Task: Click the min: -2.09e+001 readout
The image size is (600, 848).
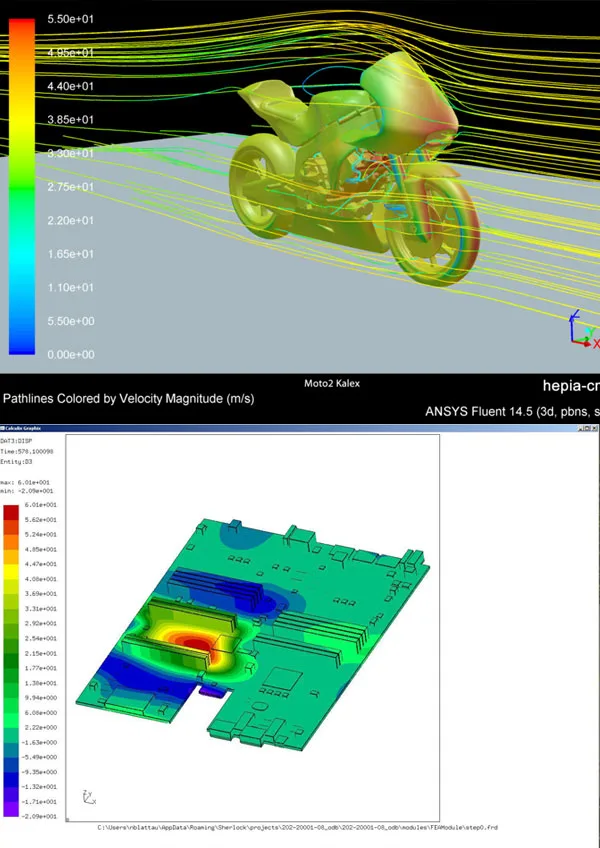Action: pos(27,491)
